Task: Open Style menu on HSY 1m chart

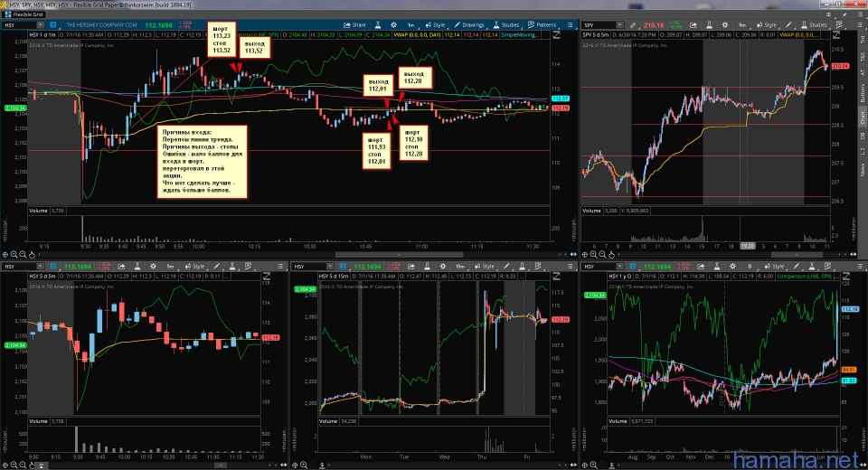Action: [436, 25]
